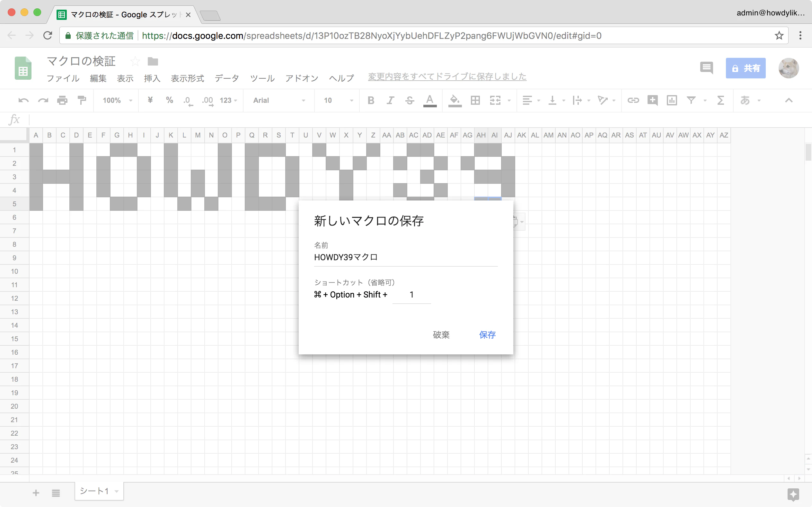Viewport: 812px width, 507px height.
Task: Click the merge cells icon
Action: tap(495, 100)
